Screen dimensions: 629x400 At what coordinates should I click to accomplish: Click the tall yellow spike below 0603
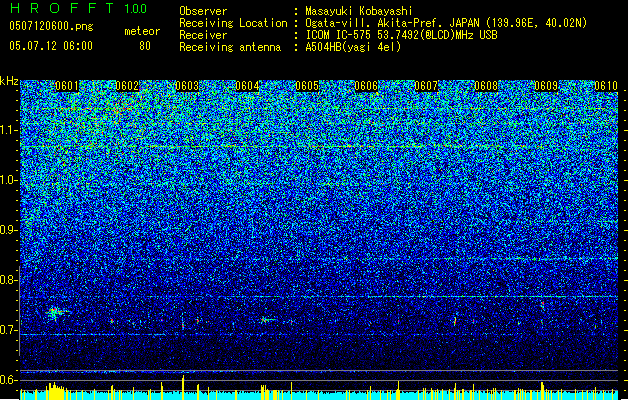[x=183, y=387]
